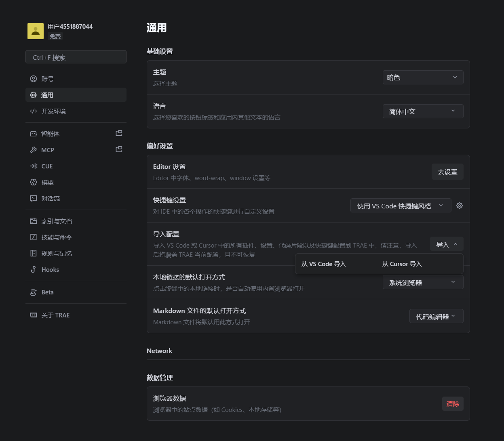
Task: Collapse the 导入 dropdown button
Action: click(447, 244)
